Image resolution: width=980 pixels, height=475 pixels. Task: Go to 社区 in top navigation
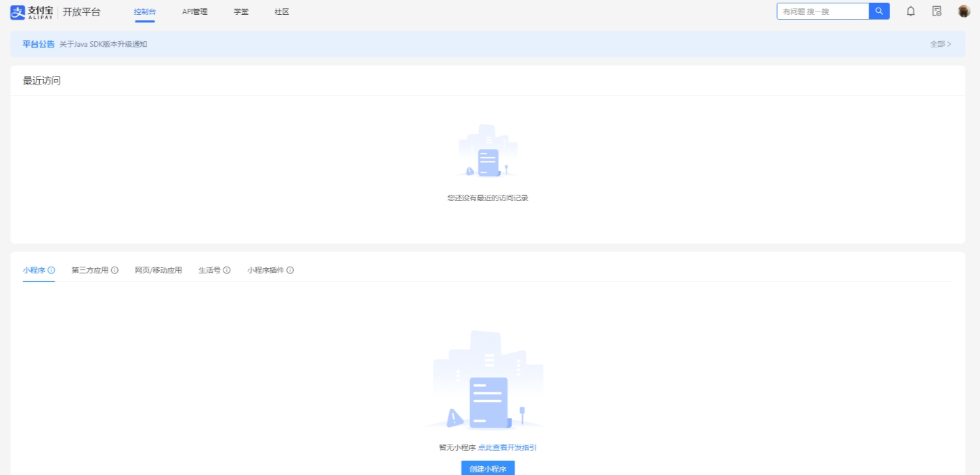282,12
